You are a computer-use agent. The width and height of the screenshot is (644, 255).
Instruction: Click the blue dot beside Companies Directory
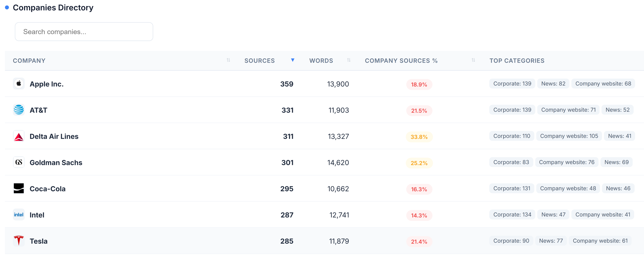[x=7, y=8]
